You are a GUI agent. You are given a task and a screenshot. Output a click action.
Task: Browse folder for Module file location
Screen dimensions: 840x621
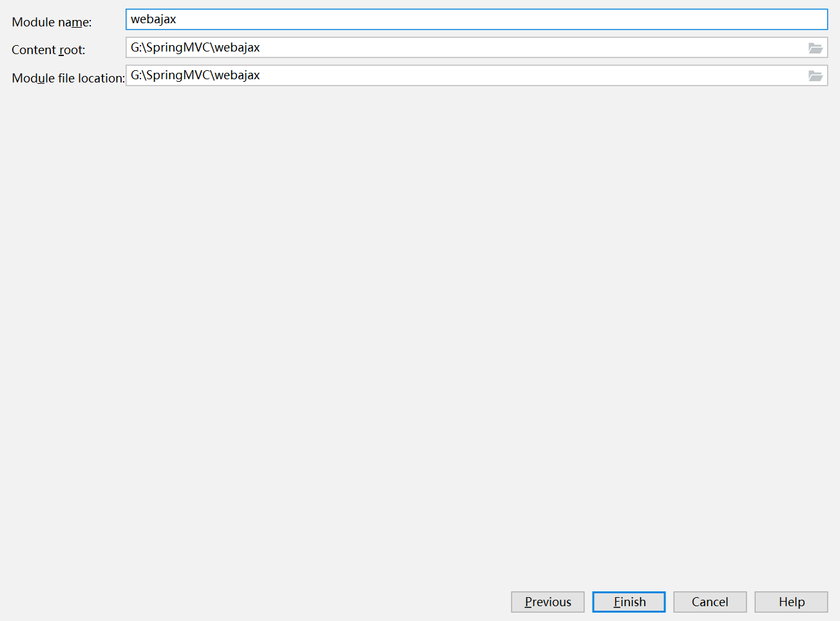816,75
